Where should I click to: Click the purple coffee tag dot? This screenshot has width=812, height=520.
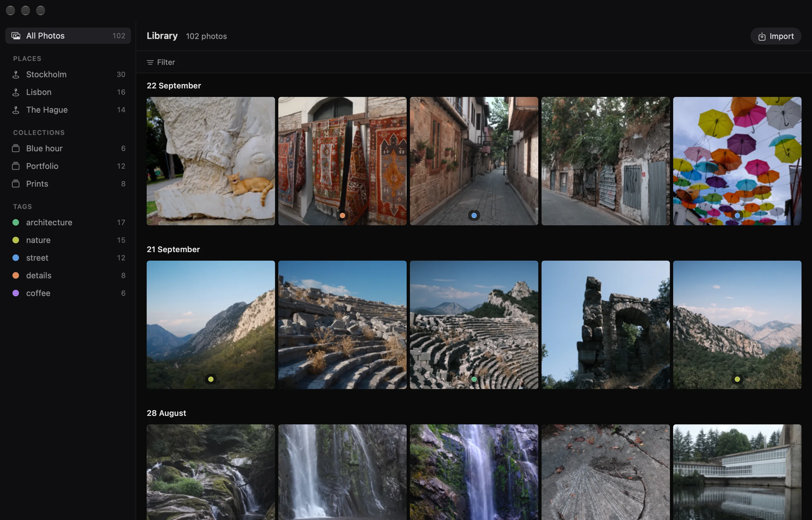(x=16, y=293)
